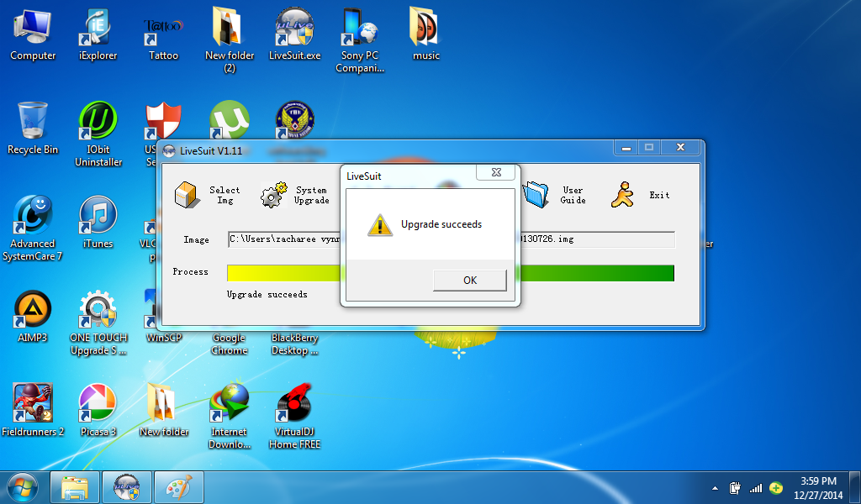Open the Windows Start menu
The height and width of the screenshot is (504, 861).
pos(23,487)
